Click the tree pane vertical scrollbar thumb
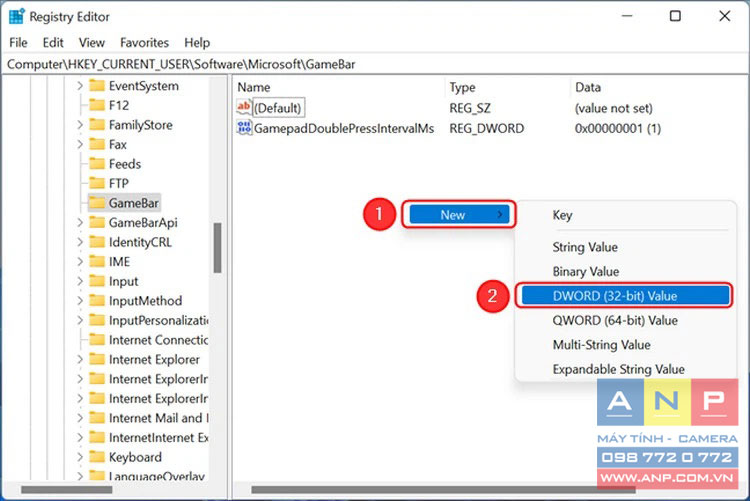 218,248
